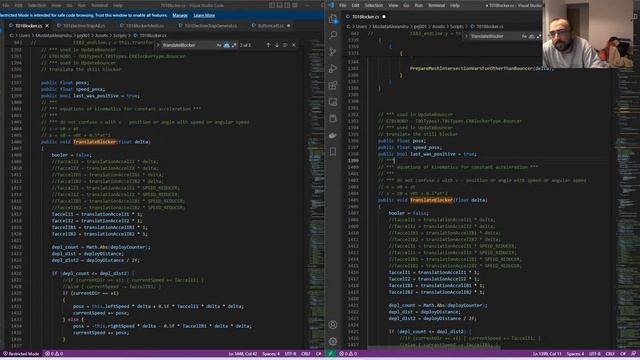Click Ln 1399, Col 11 in right status bar

click(x=547, y=354)
